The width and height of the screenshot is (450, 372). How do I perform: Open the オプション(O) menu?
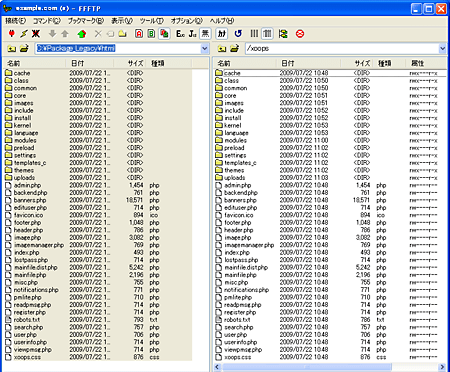pos(187,21)
